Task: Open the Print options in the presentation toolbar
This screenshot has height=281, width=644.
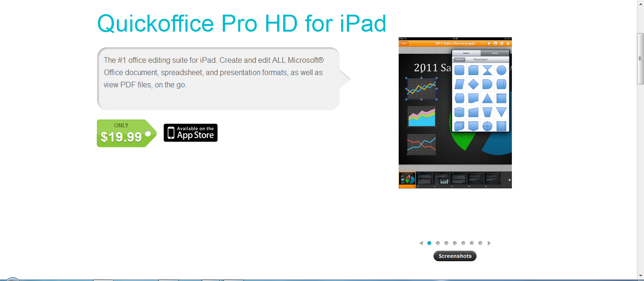Action: point(495,43)
